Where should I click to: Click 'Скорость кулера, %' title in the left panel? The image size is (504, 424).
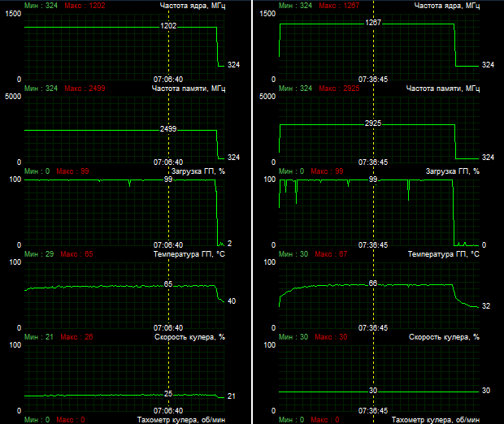[189, 337]
